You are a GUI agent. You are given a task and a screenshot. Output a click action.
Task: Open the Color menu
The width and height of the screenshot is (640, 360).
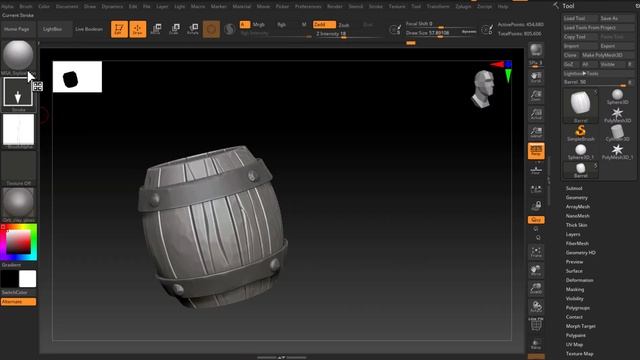(44, 7)
